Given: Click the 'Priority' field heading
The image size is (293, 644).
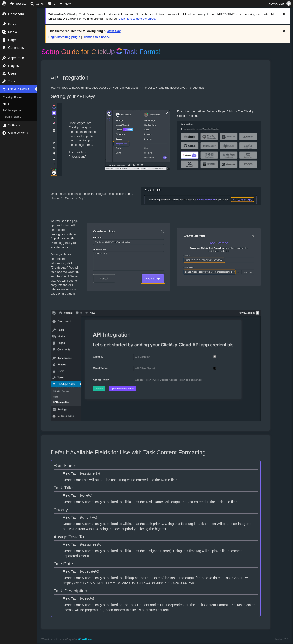Looking at the screenshot, I should point(60,510).
